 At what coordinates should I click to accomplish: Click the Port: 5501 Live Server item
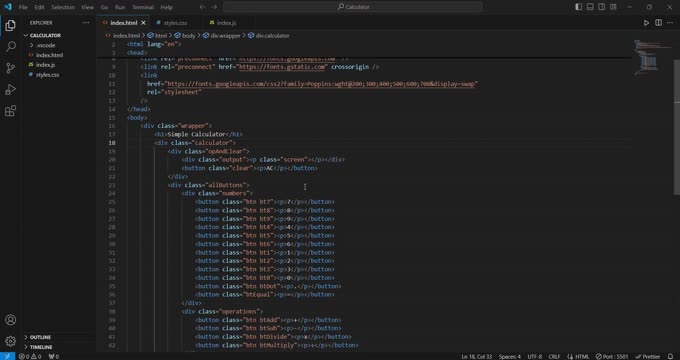(612, 357)
